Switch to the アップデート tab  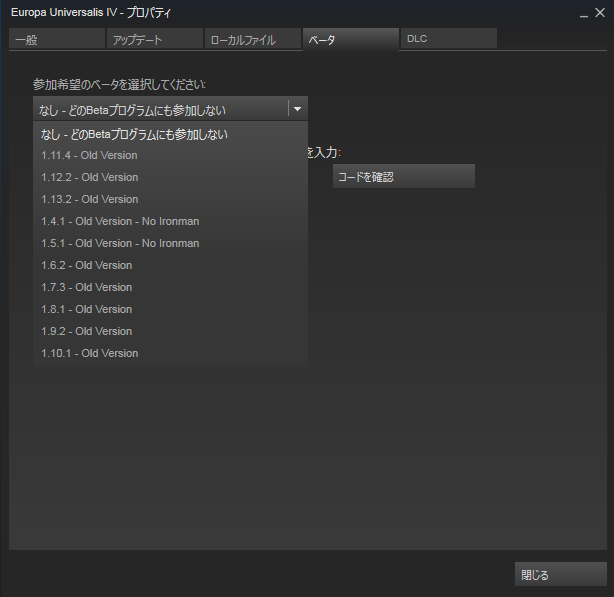[155, 39]
